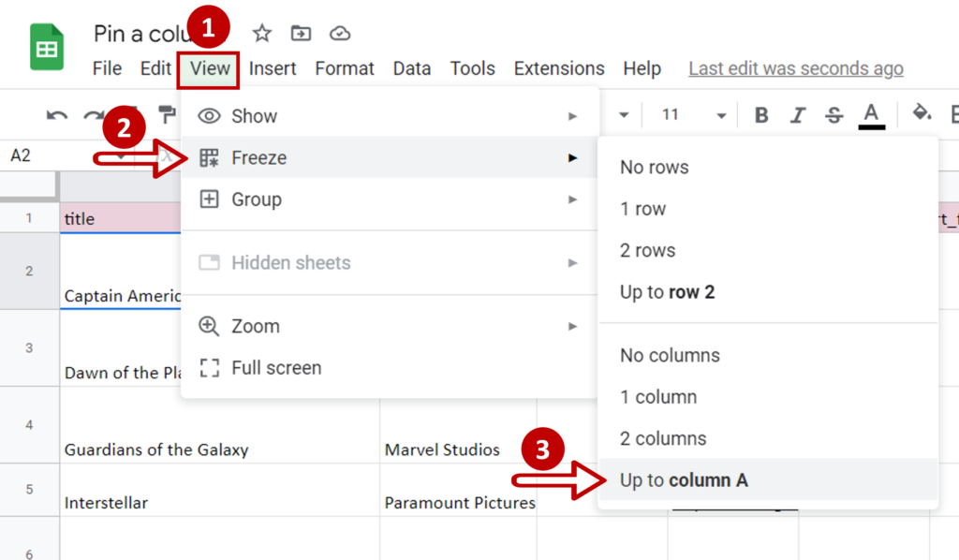The image size is (959, 560).
Task: Move the spreadsheet to a folder
Action: click(x=300, y=34)
